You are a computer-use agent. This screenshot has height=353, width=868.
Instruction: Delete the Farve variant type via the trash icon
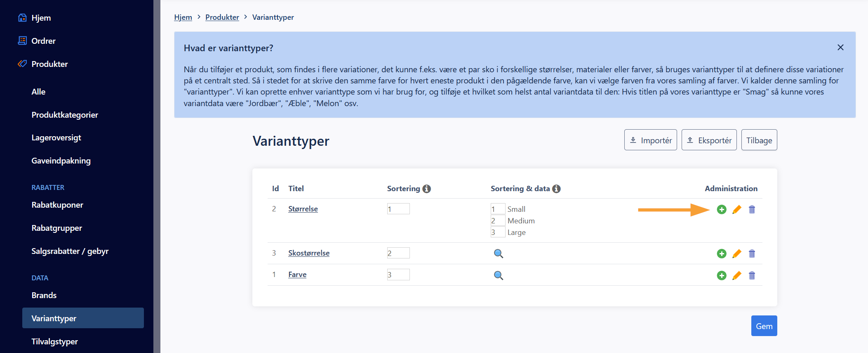coord(752,275)
